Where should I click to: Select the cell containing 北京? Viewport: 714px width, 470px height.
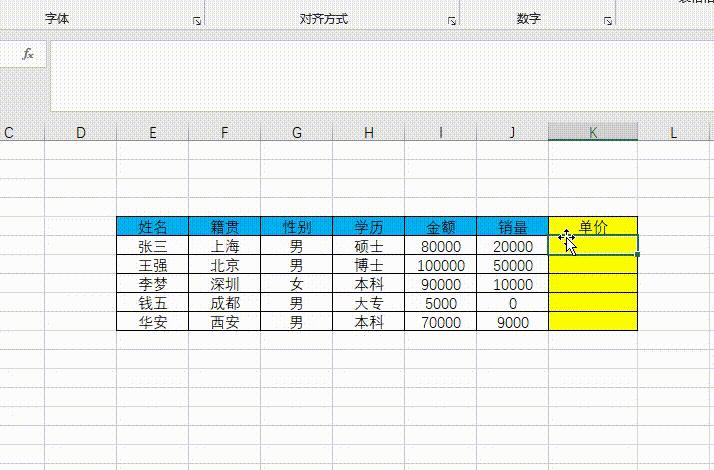(224, 265)
